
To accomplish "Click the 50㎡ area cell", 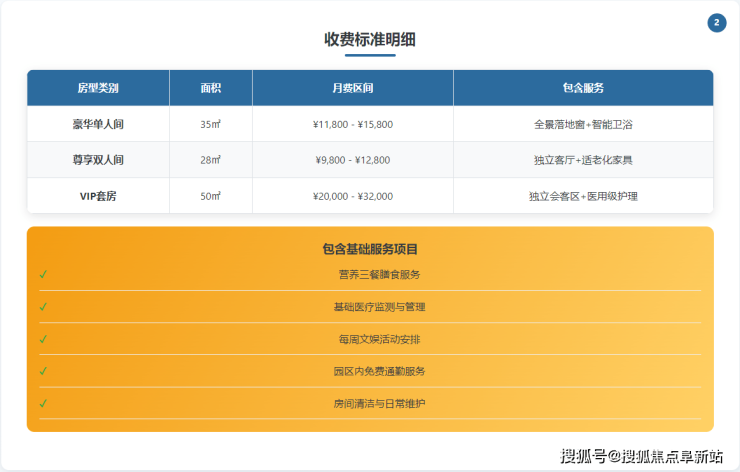I will coord(210,196).
